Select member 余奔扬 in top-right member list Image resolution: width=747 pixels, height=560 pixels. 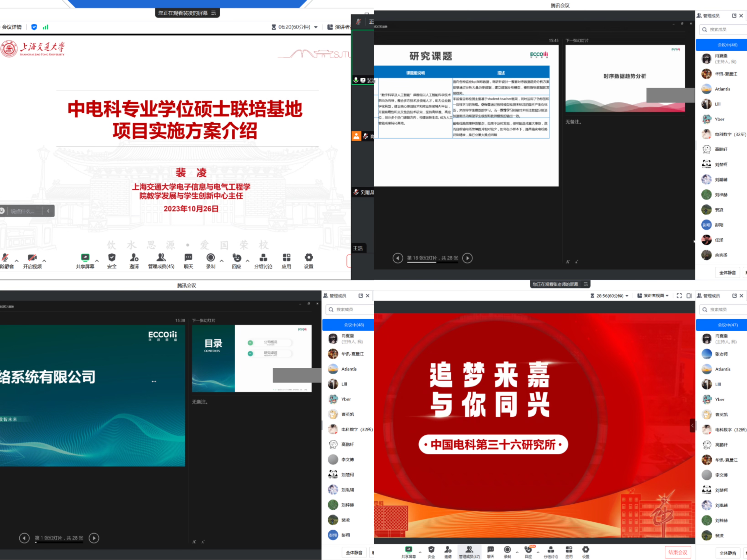[721, 255]
